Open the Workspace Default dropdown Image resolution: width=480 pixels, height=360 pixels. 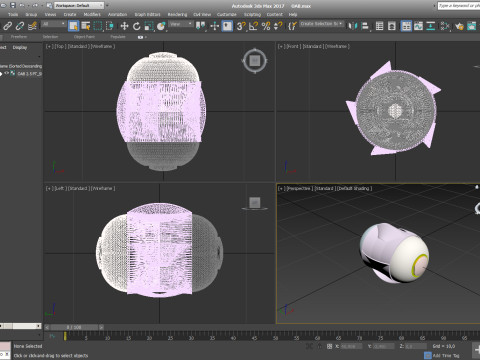(x=79, y=5)
